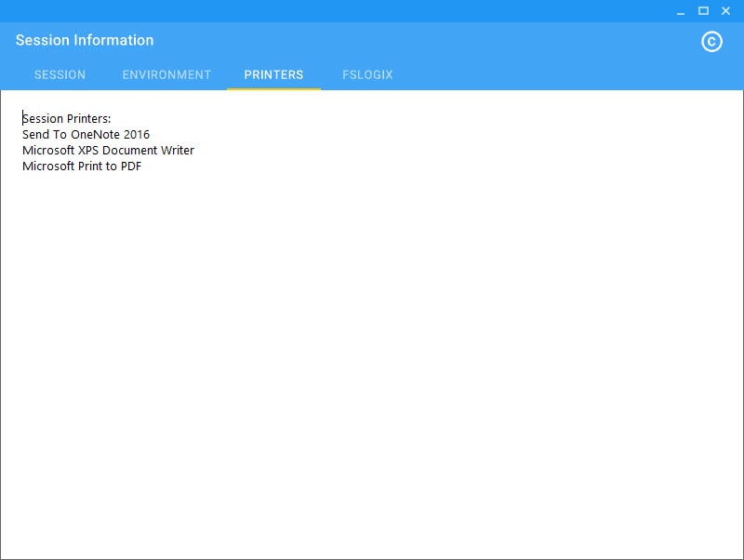Go to the FSLOGIX tab
Image resolution: width=744 pixels, height=560 pixels.
367,75
